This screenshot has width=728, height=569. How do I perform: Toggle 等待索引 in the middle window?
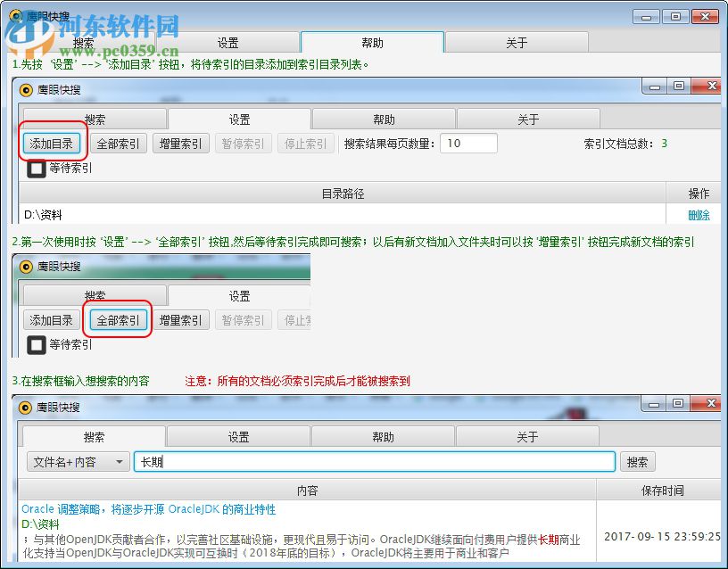(x=36, y=345)
